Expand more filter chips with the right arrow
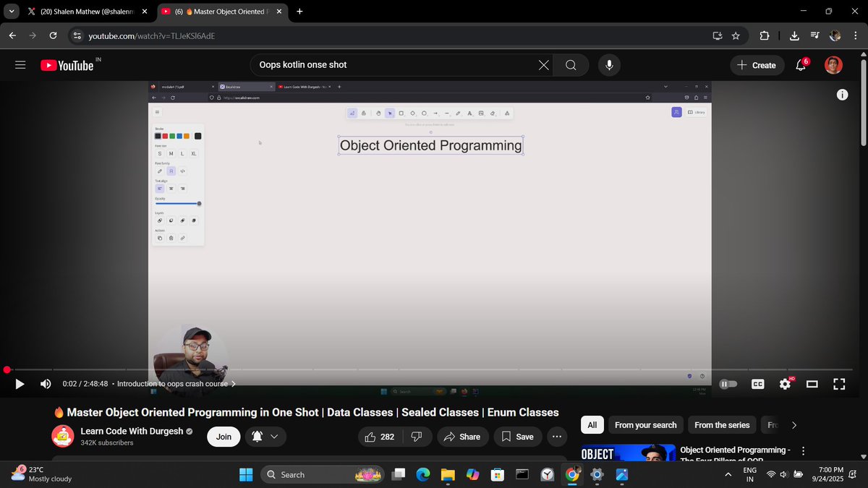Image resolution: width=868 pixels, height=488 pixels. pos(793,425)
